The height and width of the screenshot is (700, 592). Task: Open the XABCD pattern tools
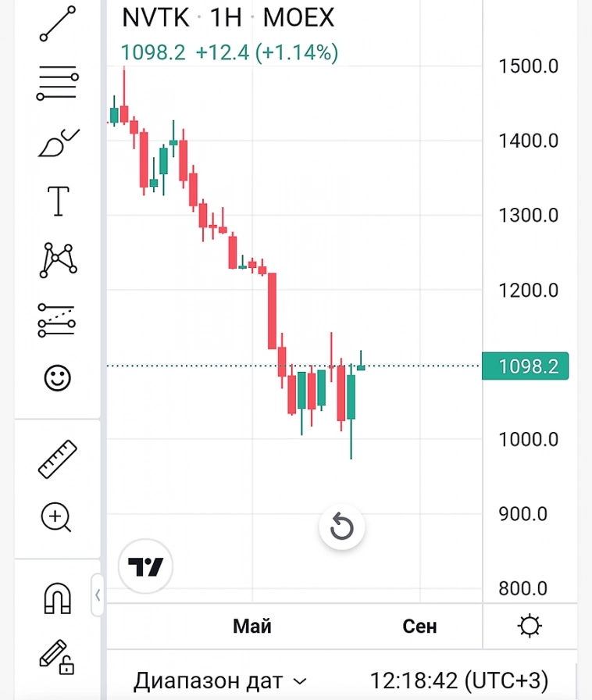tap(59, 259)
